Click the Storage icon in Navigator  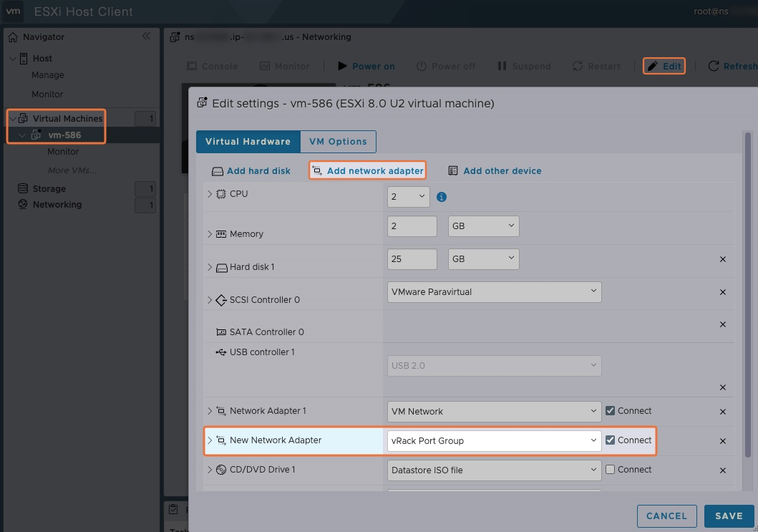23,188
